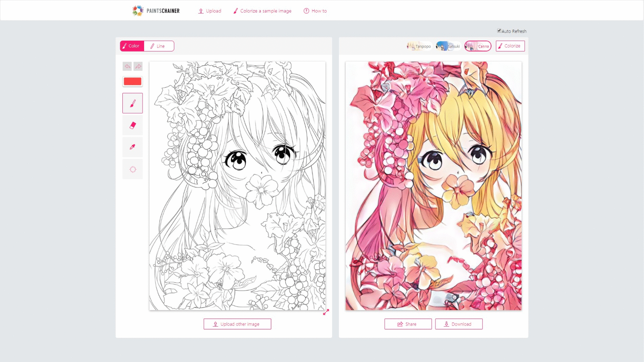Switch to the Color mode tab

(132, 46)
